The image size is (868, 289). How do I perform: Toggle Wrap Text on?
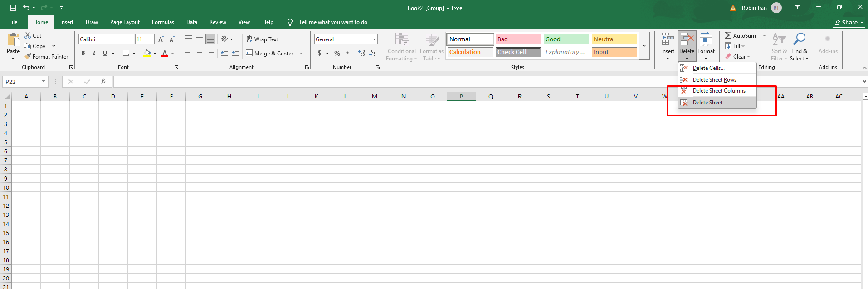coord(262,39)
